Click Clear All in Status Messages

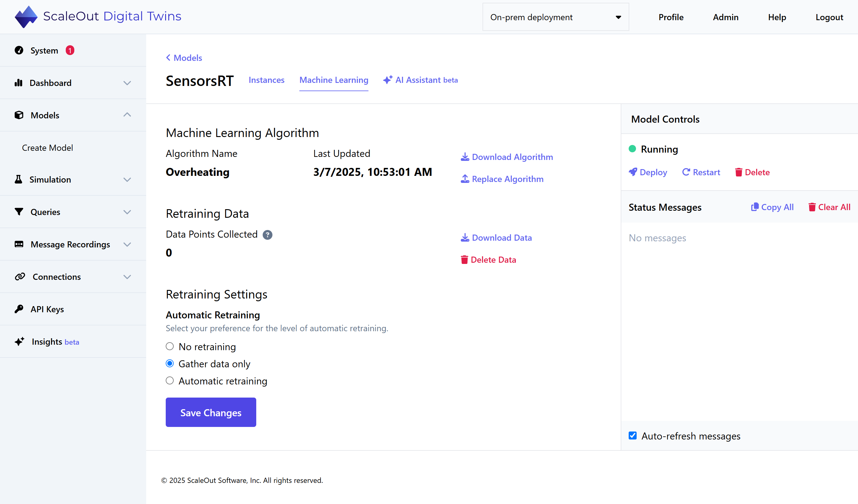(829, 207)
